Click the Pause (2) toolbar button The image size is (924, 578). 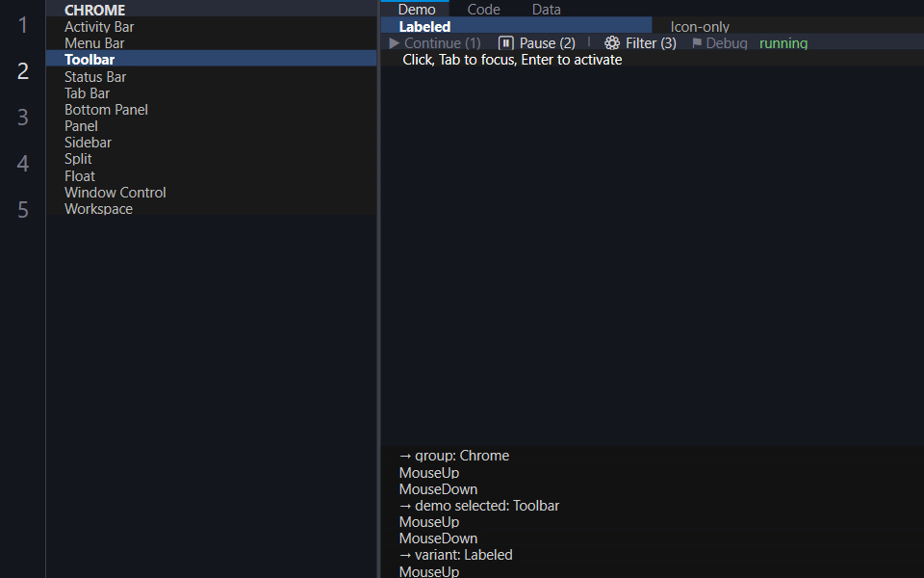pos(537,43)
